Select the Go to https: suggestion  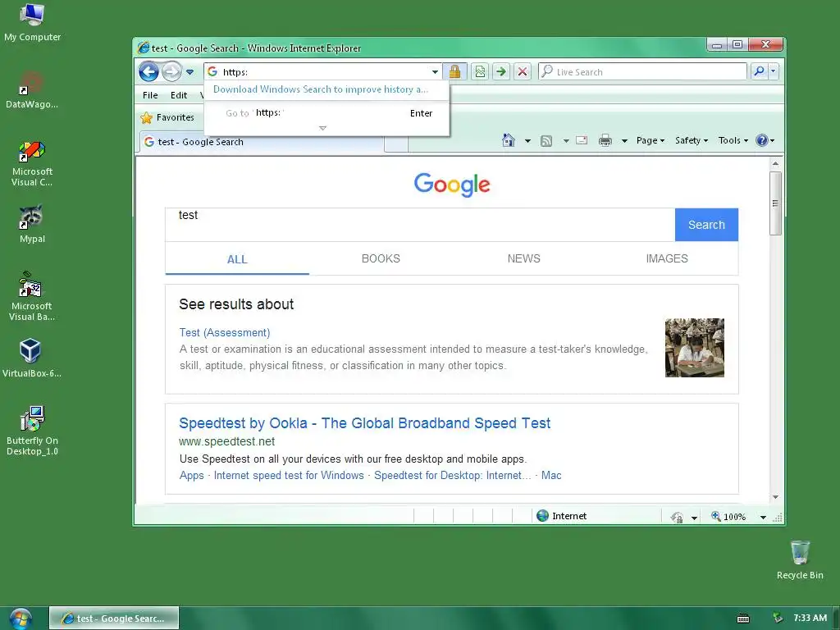coord(326,113)
